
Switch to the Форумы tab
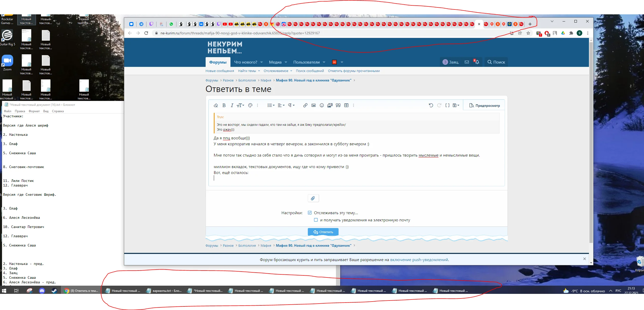click(x=218, y=62)
